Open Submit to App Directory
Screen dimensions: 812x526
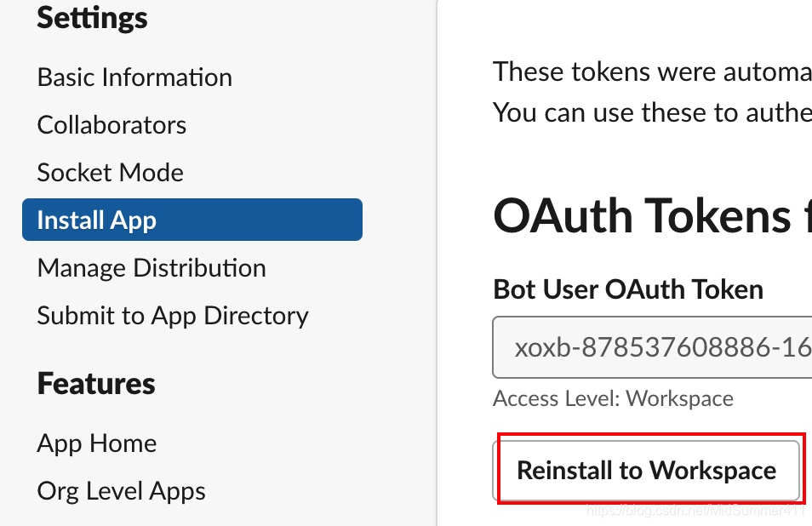click(173, 316)
